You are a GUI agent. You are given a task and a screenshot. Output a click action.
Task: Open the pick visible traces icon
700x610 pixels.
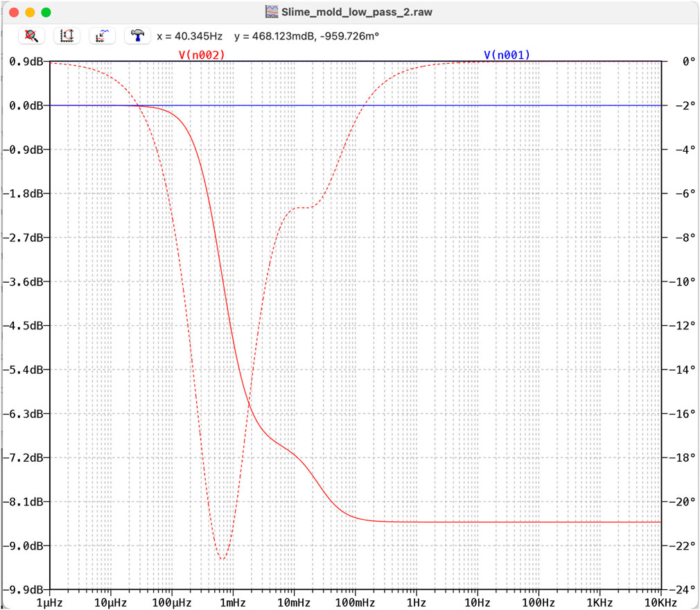tap(102, 35)
